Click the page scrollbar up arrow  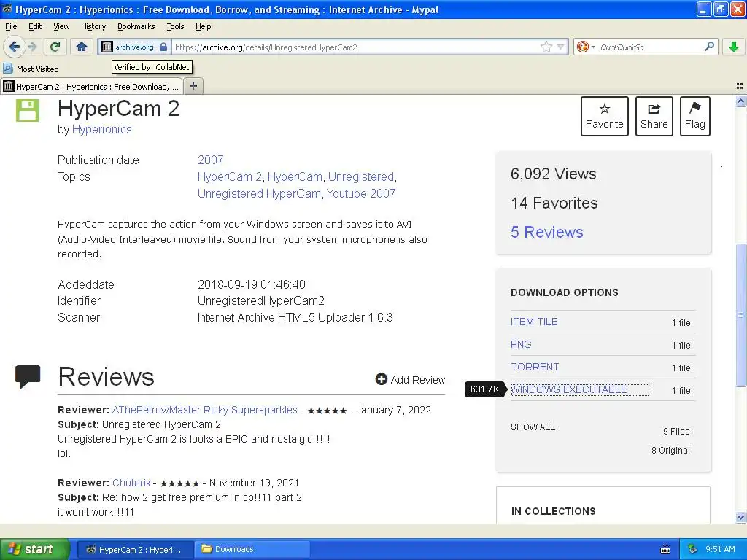click(740, 101)
